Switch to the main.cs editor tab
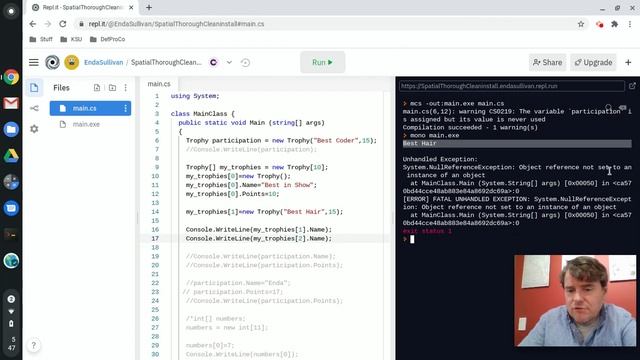The image size is (640, 360). pyautogui.click(x=159, y=84)
